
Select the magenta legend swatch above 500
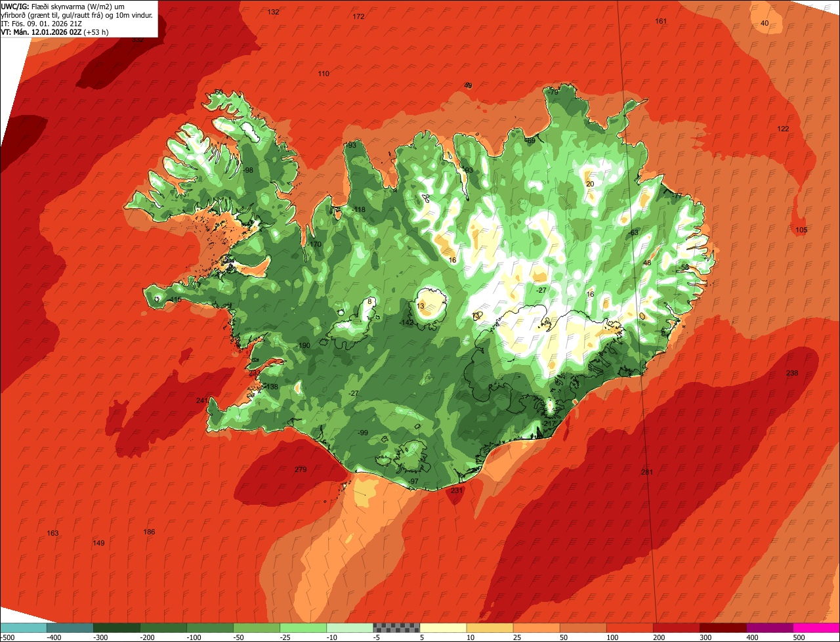(x=816, y=628)
